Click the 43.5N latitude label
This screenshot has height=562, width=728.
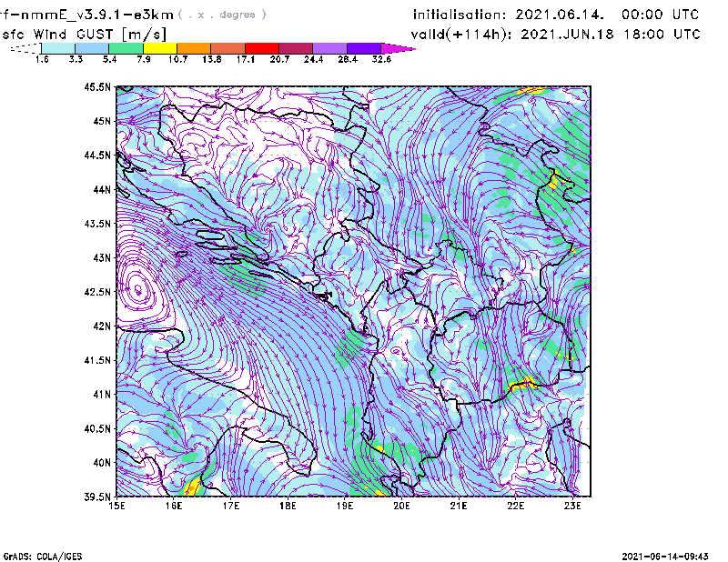pyautogui.click(x=97, y=223)
